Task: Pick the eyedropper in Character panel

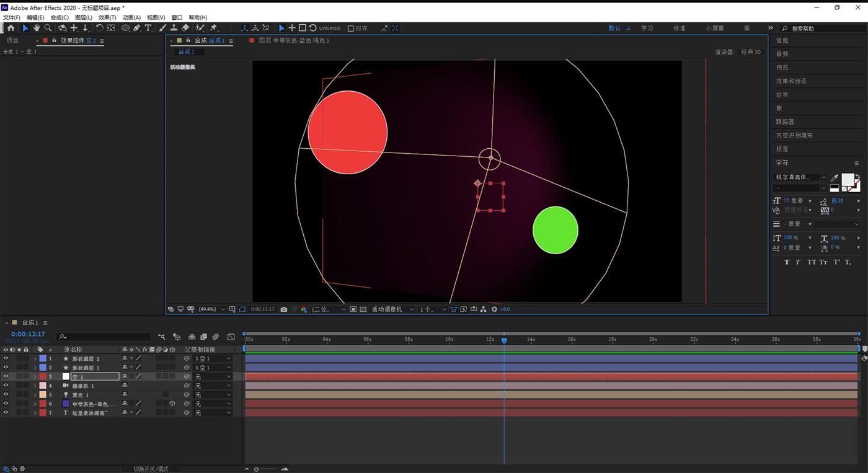Action: click(835, 178)
